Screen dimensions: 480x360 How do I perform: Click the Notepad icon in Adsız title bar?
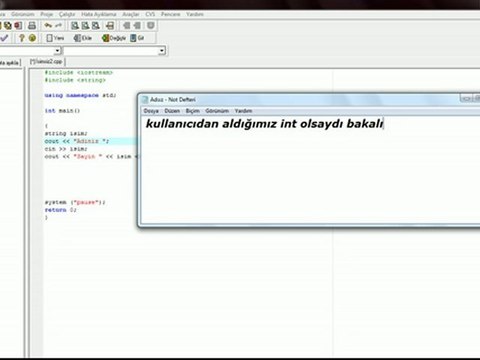pyautogui.click(x=145, y=99)
